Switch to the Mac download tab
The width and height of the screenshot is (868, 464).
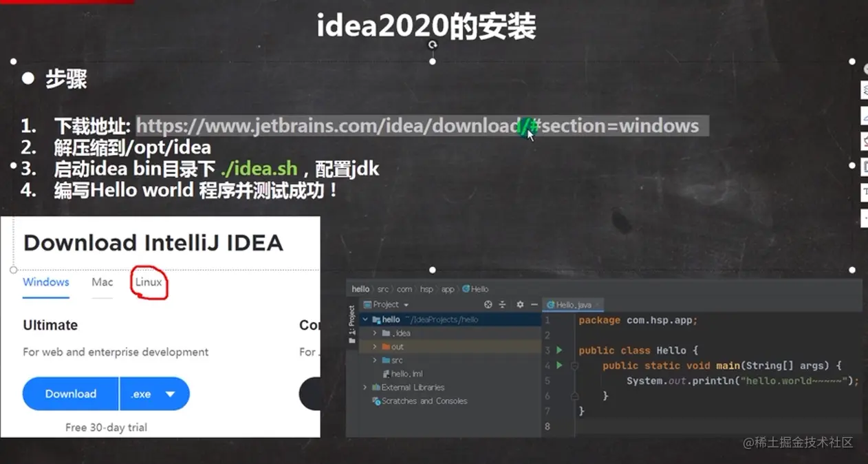pyautogui.click(x=102, y=282)
